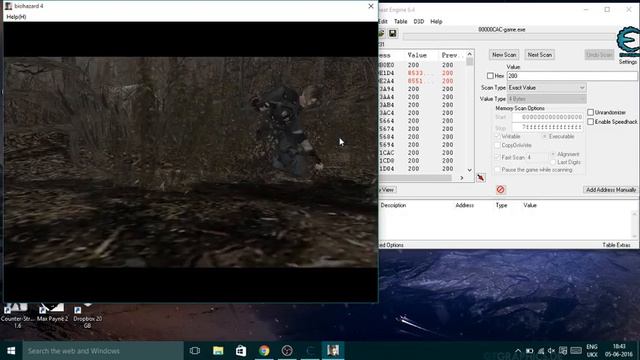Image resolution: width=640 pixels, height=360 pixels.
Task: Show hidden system tray icons
Action: pos(518,351)
